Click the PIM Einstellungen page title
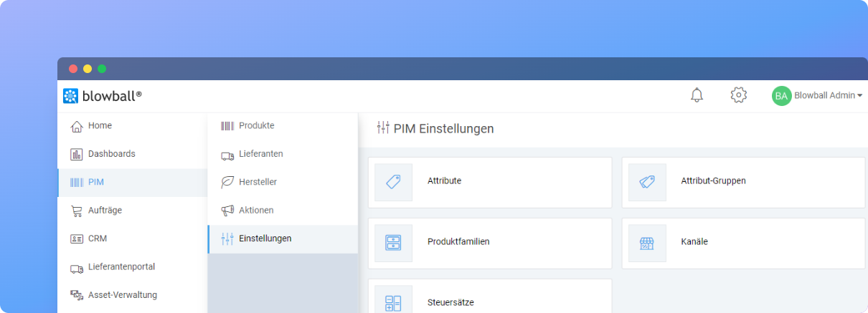 443,129
